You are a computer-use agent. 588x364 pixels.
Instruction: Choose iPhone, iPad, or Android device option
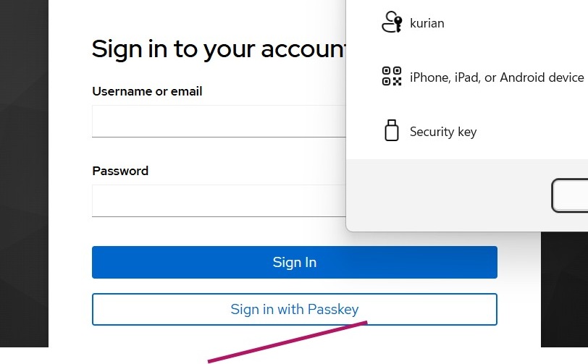[x=496, y=77]
